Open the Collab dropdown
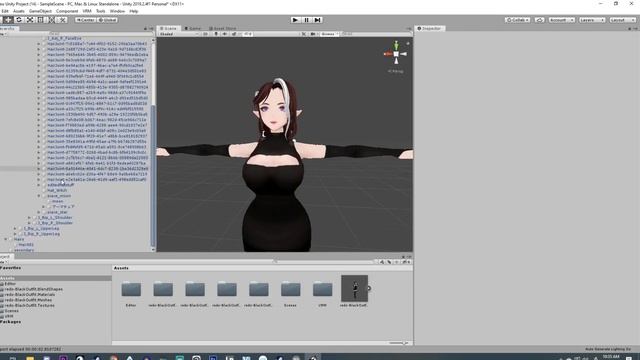This screenshot has width=640, height=360. click(518, 20)
